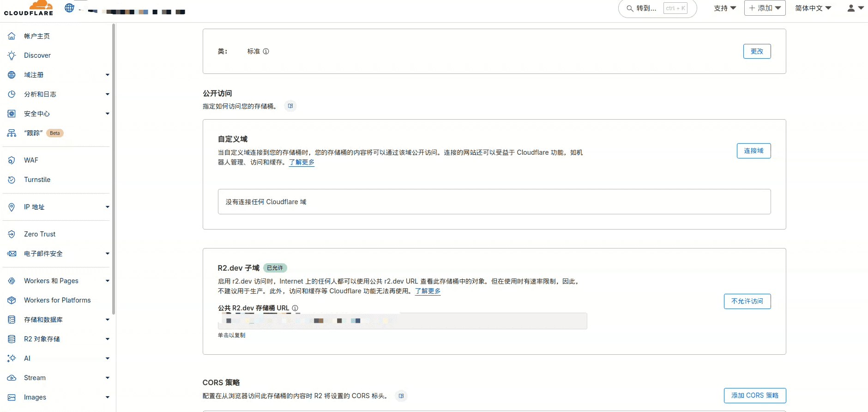Screen dimensions: 868x412
Task: Click the storage and databases icon
Action: pos(12,320)
